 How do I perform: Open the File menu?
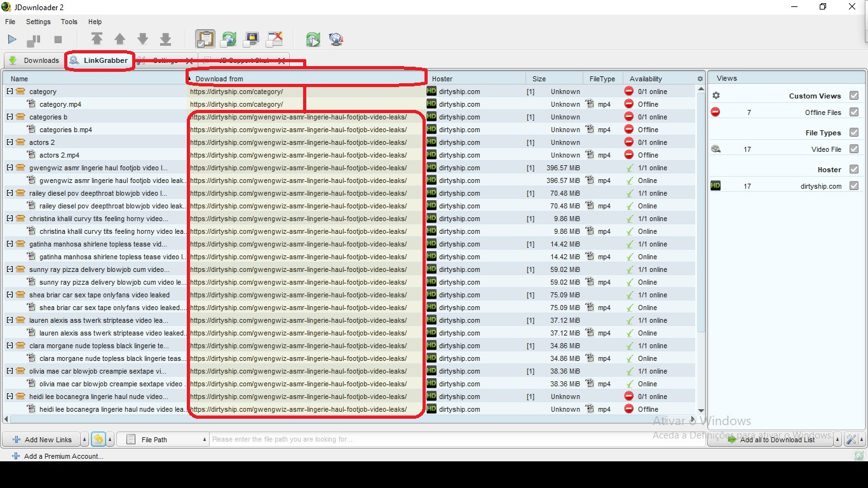coord(10,22)
